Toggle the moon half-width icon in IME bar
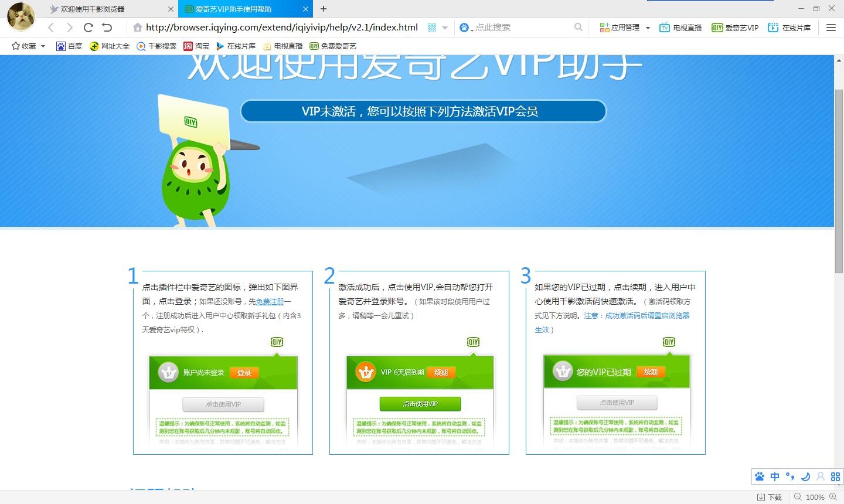The width and height of the screenshot is (844, 504). pos(805,476)
